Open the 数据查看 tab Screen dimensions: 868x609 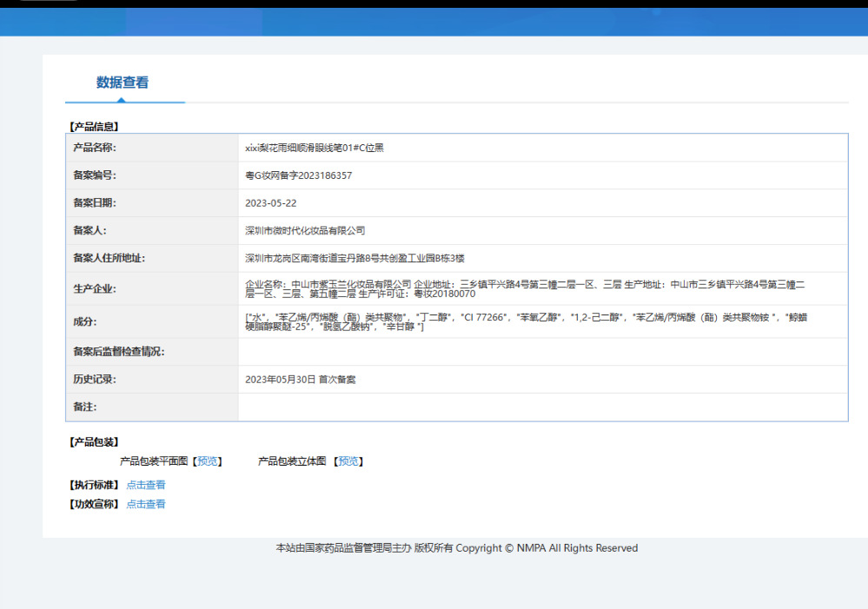coord(123,83)
